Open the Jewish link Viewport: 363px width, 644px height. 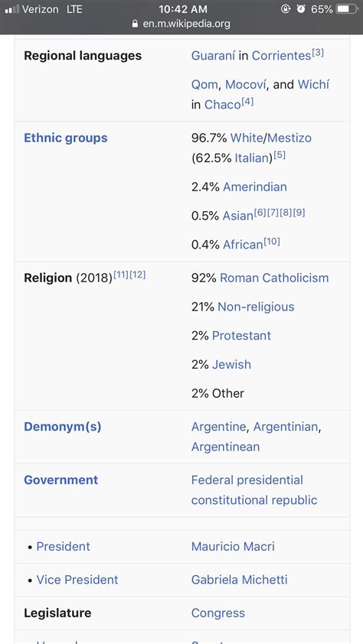pos(231,365)
